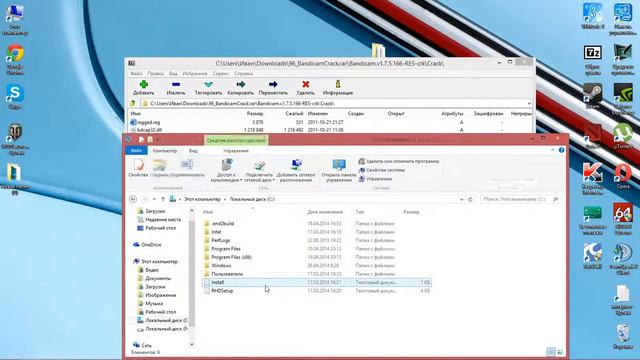Screen dimensions: 640x360
Task: Switch to Управление ribbon tab
Action: pyautogui.click(x=236, y=151)
